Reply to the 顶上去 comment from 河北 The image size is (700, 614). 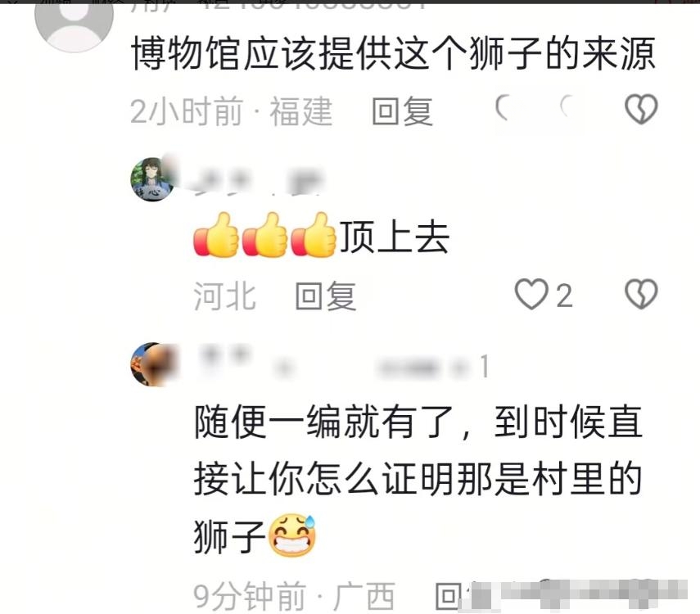(x=326, y=296)
